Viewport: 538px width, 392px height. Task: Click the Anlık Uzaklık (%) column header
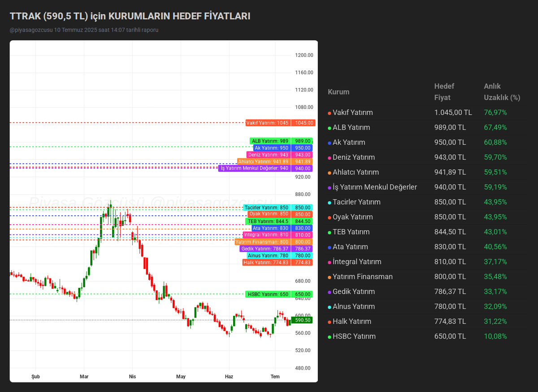point(502,92)
